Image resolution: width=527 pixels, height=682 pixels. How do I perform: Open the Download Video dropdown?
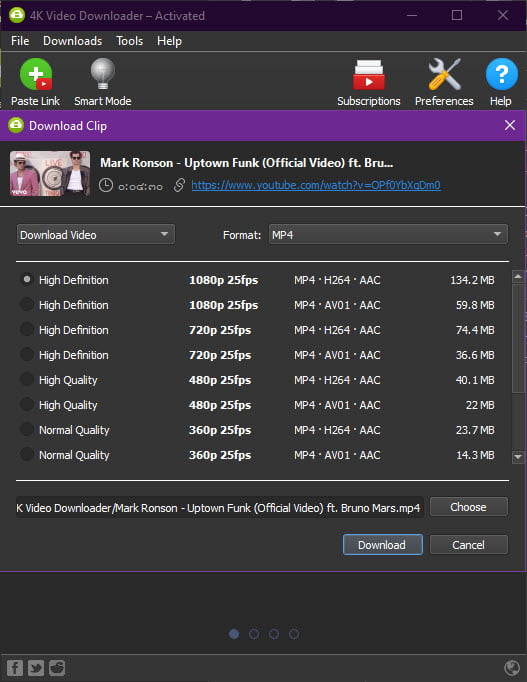click(96, 234)
